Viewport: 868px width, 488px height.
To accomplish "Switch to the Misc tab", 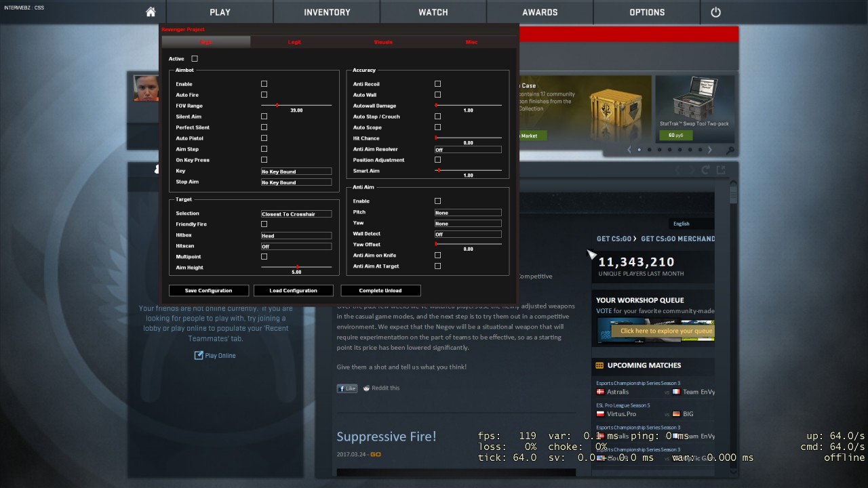I will pyautogui.click(x=471, y=42).
